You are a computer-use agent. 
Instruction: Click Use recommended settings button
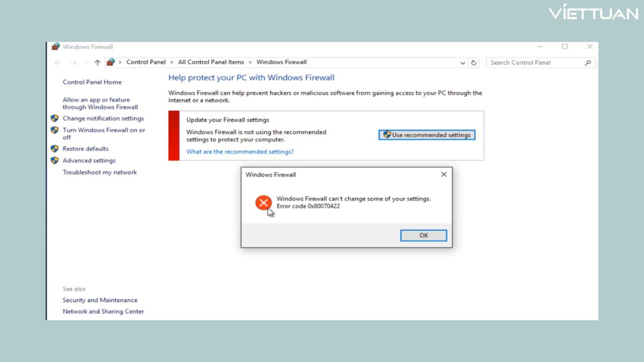pyautogui.click(x=427, y=135)
